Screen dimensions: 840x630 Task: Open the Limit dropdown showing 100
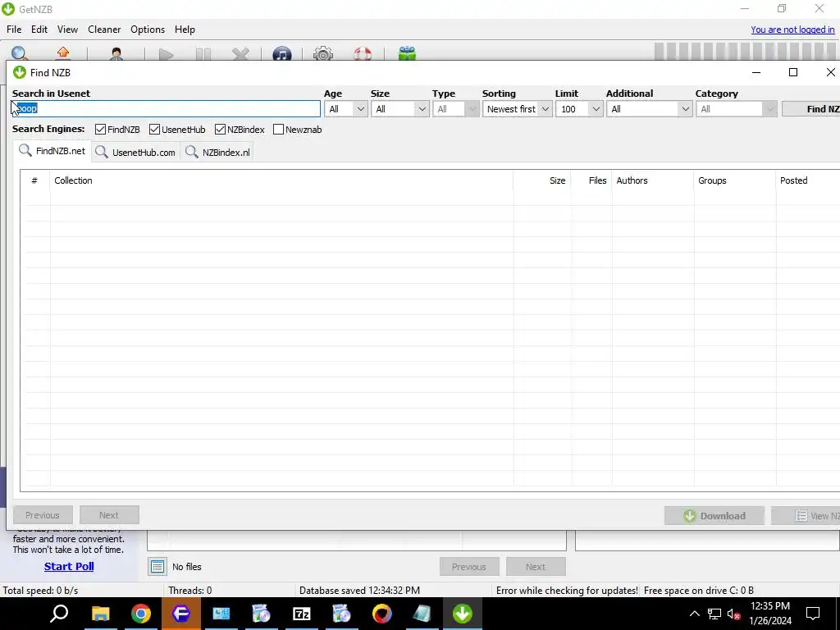[579, 109]
